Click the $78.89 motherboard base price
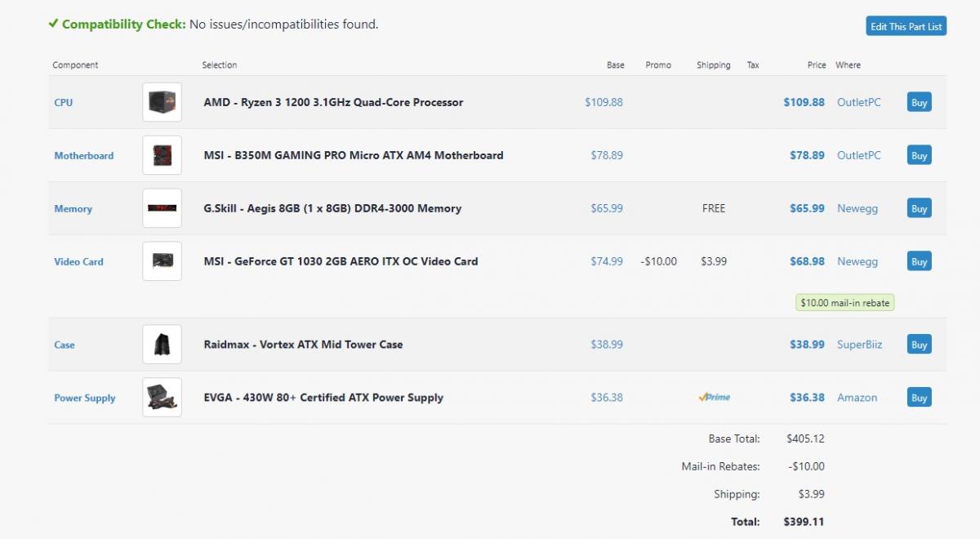 coord(607,155)
